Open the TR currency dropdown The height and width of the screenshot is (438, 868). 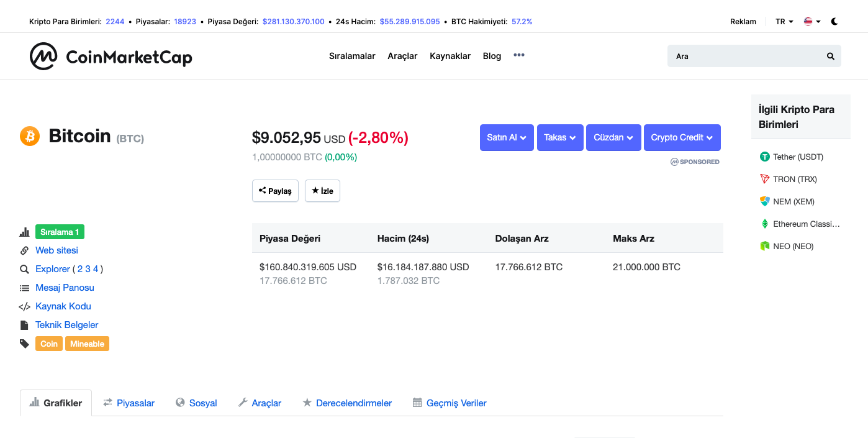tap(784, 21)
